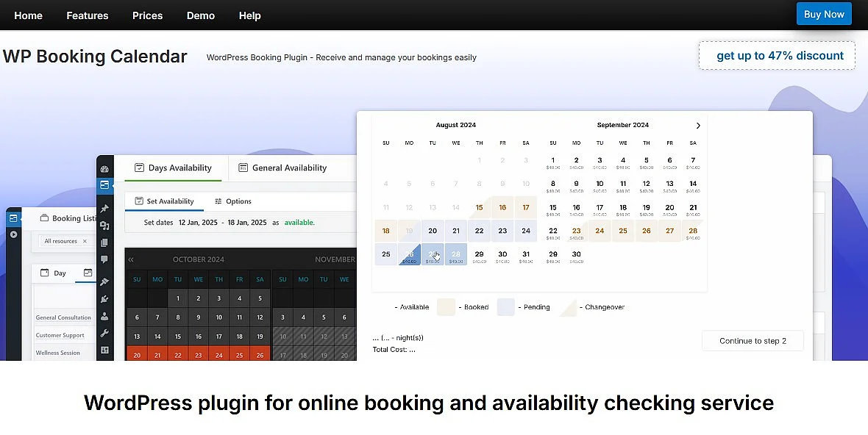Click the Pending legend color swatch
Viewport: 868px width, 435px height.
(x=506, y=306)
